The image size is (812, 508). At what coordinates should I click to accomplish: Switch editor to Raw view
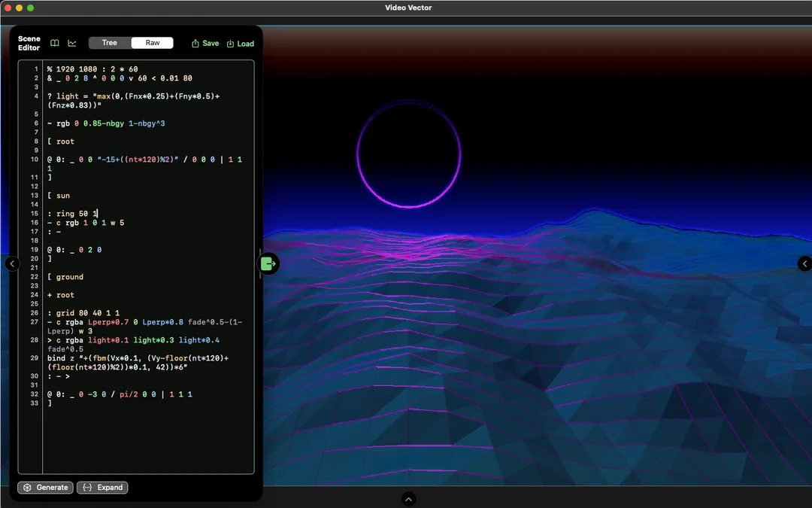point(152,43)
